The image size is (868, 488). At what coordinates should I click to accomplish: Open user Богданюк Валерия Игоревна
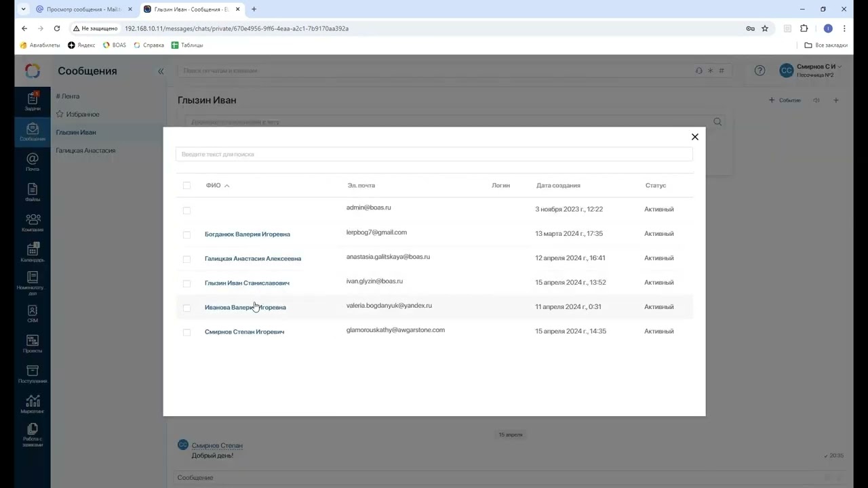coord(248,234)
